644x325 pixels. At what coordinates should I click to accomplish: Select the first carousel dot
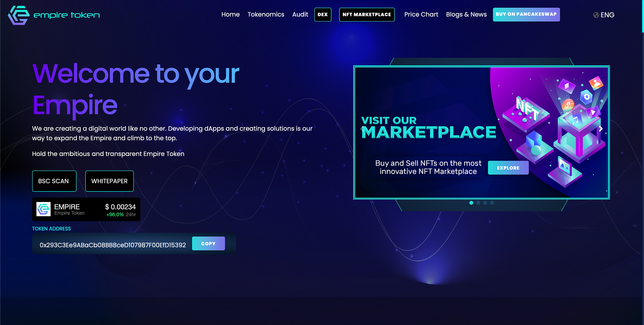pyautogui.click(x=471, y=203)
